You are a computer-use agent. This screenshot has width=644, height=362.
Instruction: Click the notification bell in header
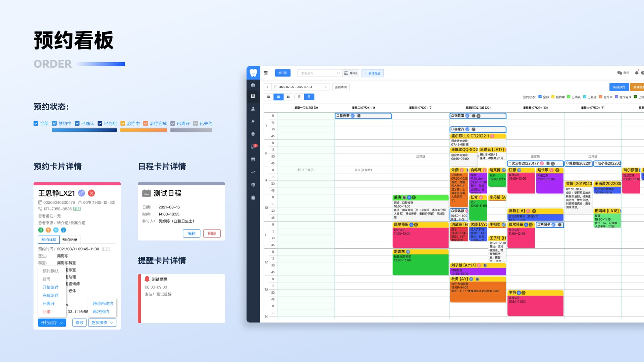(636, 73)
